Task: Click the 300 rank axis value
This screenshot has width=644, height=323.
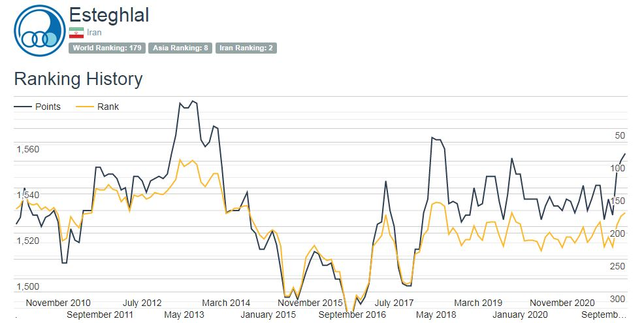Action: 617,299
